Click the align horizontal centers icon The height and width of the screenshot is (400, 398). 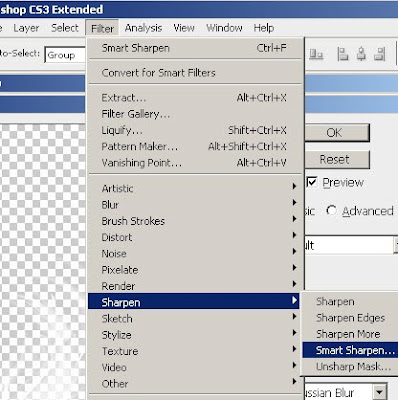click(x=361, y=54)
